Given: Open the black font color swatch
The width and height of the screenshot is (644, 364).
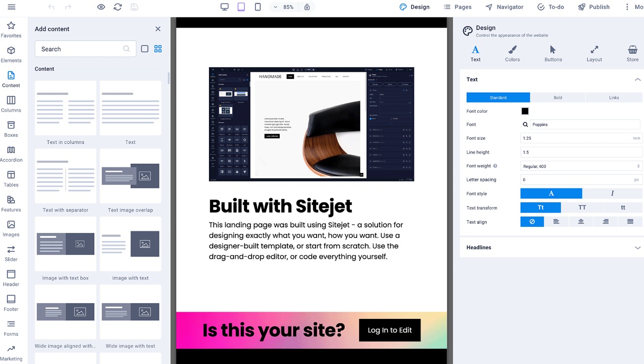Looking at the screenshot, I should coord(525,111).
